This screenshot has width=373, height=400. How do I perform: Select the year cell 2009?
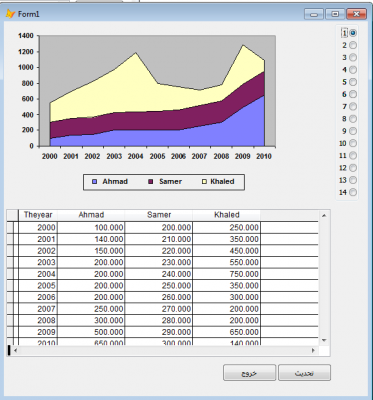pos(38,332)
